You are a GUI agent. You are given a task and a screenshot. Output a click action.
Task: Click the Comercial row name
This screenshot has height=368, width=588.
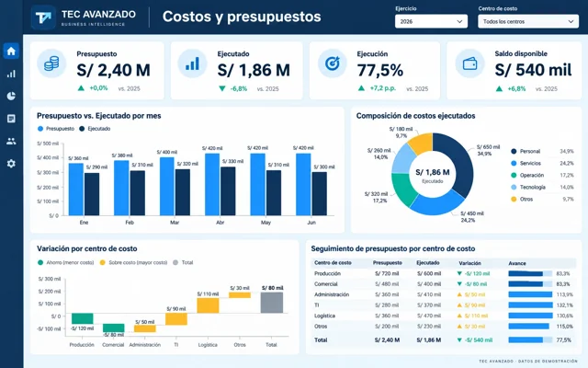[x=326, y=284]
